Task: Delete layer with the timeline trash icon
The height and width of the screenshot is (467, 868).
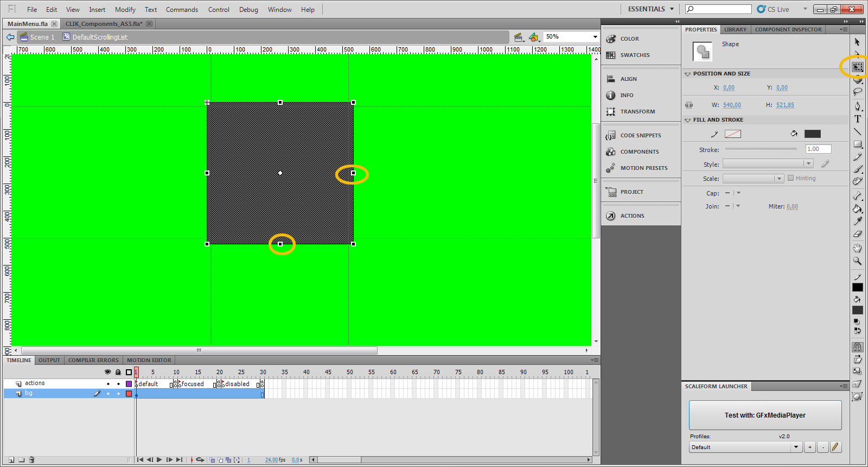Action: point(31,460)
